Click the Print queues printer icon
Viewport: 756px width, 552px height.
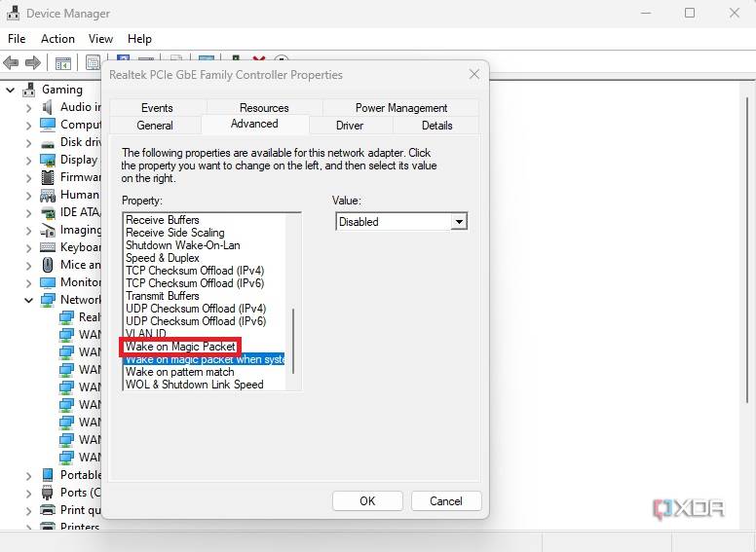click(x=48, y=509)
